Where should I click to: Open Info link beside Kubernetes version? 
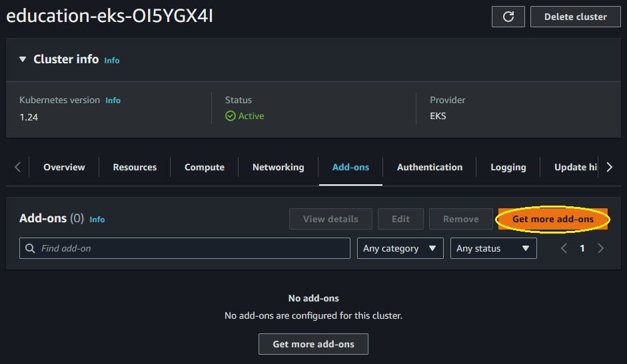pos(113,100)
